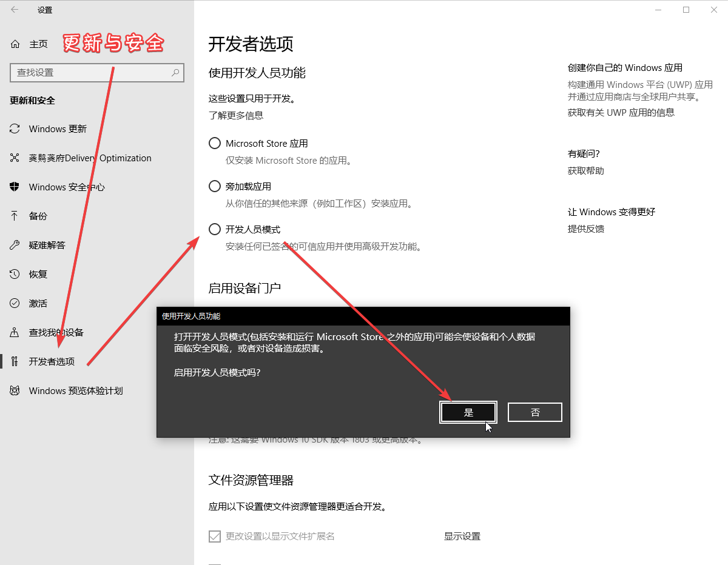
Task: Click the Backup upload arrow icon
Action: point(15,216)
